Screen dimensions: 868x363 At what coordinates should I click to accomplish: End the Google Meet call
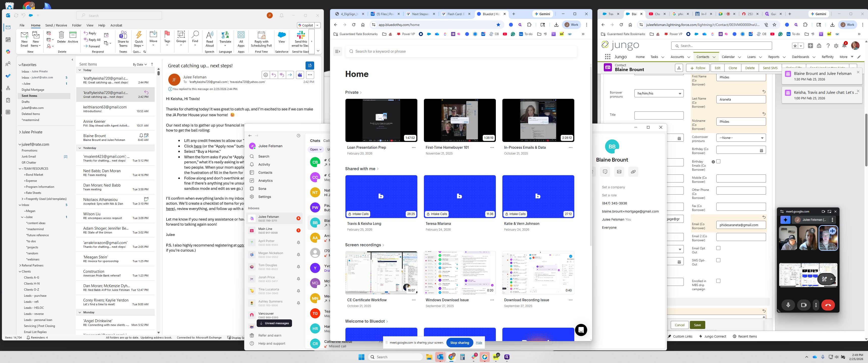828,305
